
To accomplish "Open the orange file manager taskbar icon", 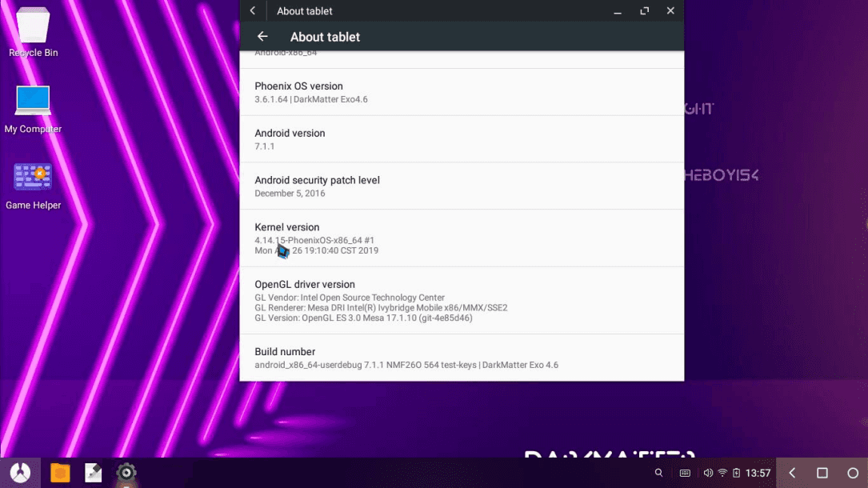I will [x=60, y=473].
